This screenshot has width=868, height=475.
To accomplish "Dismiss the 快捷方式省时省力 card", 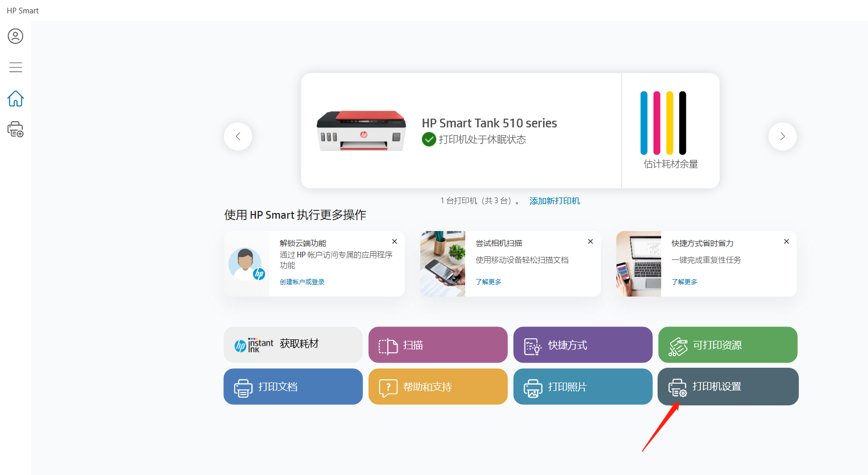I will point(787,241).
